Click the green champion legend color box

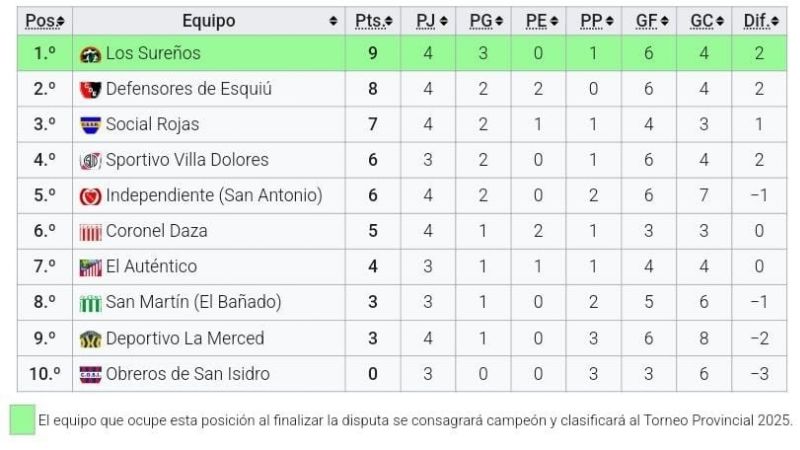(22, 420)
